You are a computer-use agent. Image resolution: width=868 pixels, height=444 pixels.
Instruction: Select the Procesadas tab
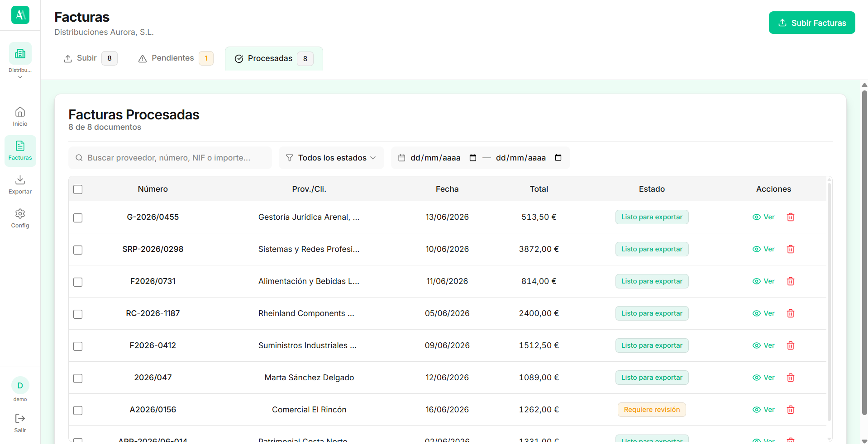274,58
